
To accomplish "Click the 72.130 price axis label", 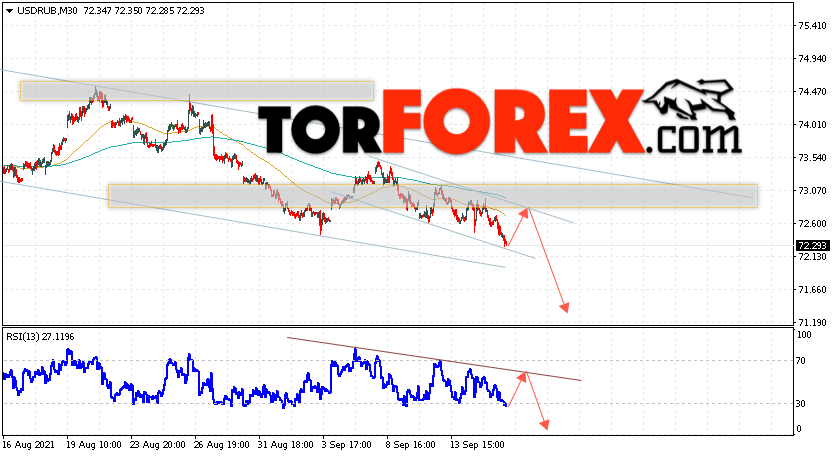I will pyautogui.click(x=813, y=256).
